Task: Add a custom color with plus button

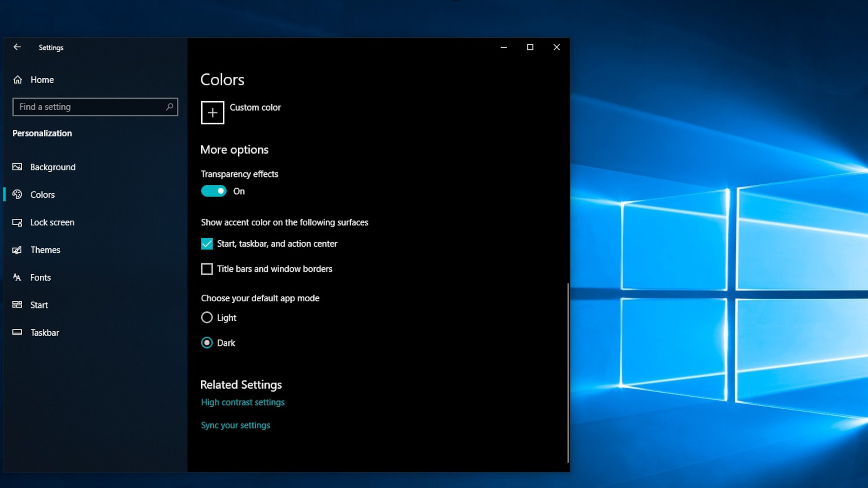Action: pyautogui.click(x=212, y=113)
